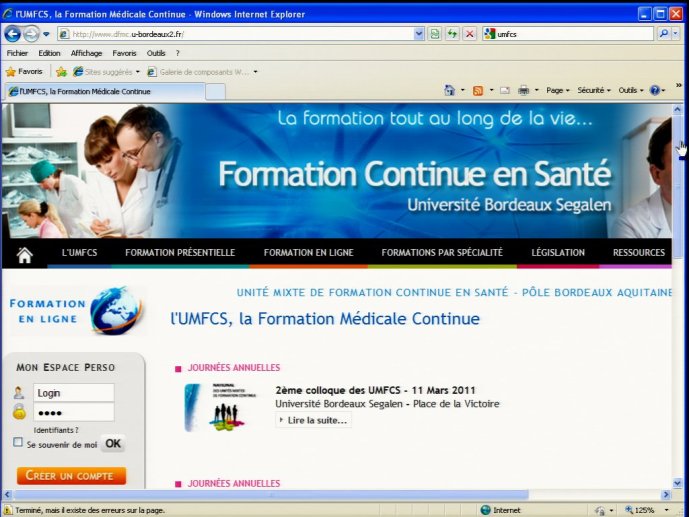Open FORMATIONS PAR SPÉCIALITÉ navigation item
The image size is (689, 517).
442,253
